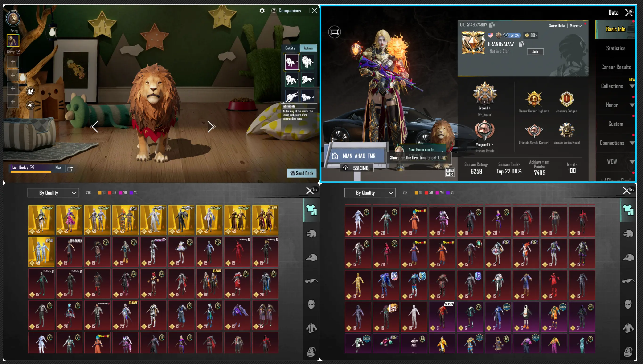Screen dimensions: 643x364
Task: Select the glasses category icon in right inventory
Action: coord(628,281)
